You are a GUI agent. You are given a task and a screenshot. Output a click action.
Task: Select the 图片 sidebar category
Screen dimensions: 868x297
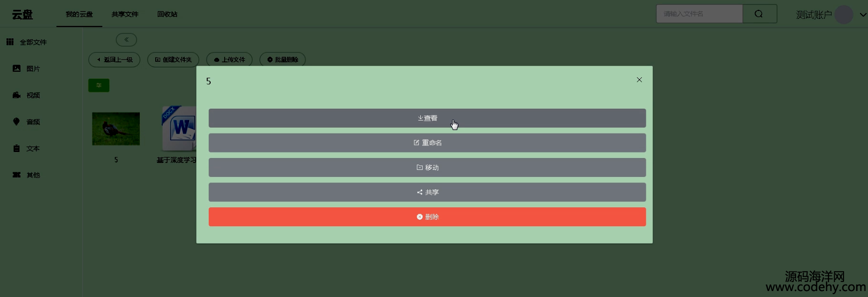pyautogui.click(x=26, y=69)
